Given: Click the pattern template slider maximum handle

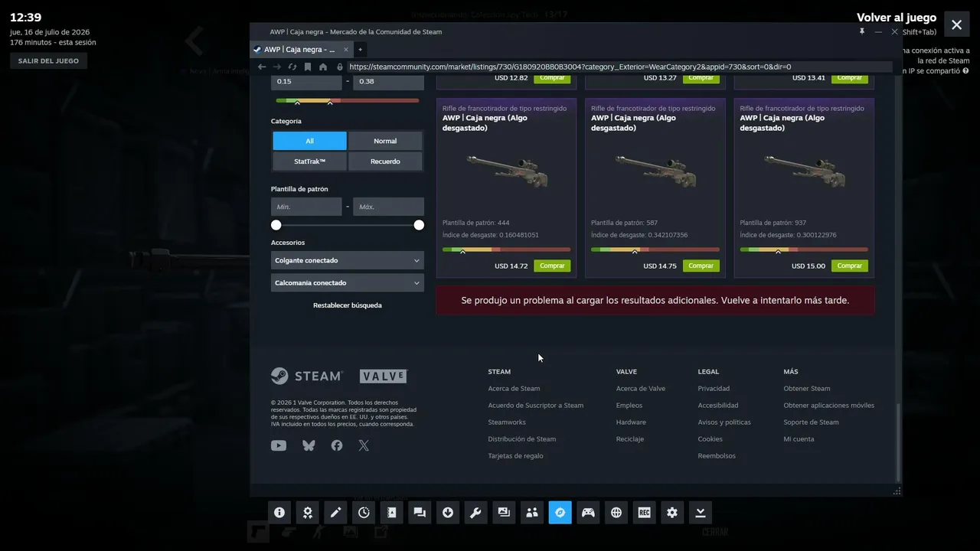Looking at the screenshot, I should pyautogui.click(x=419, y=225).
